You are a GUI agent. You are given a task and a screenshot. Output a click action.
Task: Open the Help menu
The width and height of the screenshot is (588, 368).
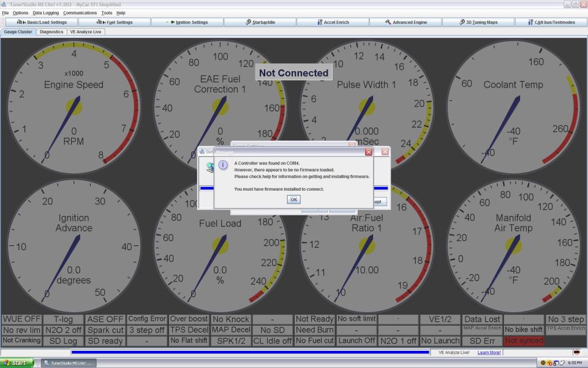tap(121, 13)
